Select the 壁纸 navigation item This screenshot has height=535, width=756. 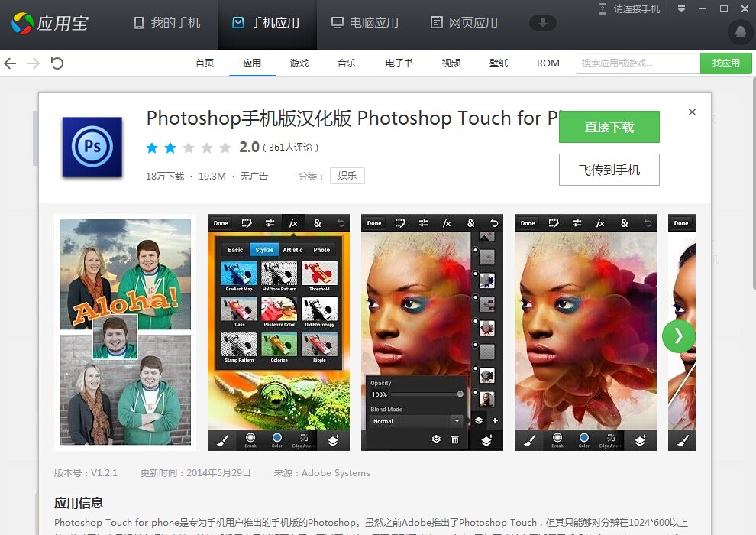[x=499, y=63]
